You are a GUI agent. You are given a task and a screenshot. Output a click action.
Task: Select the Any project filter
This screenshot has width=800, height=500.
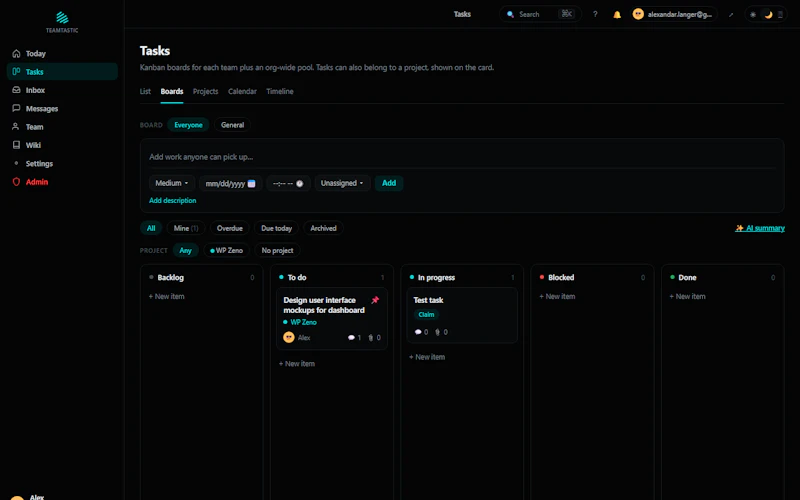(185, 251)
